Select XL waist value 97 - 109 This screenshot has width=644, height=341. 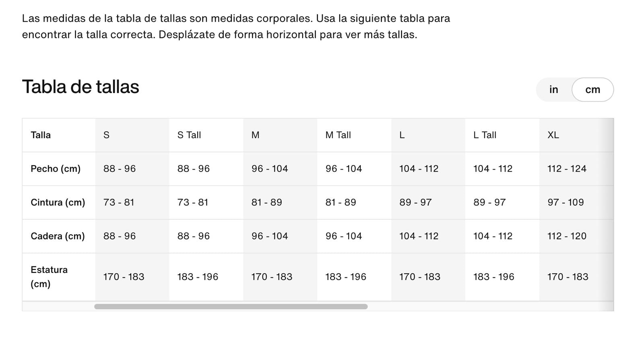(x=566, y=202)
